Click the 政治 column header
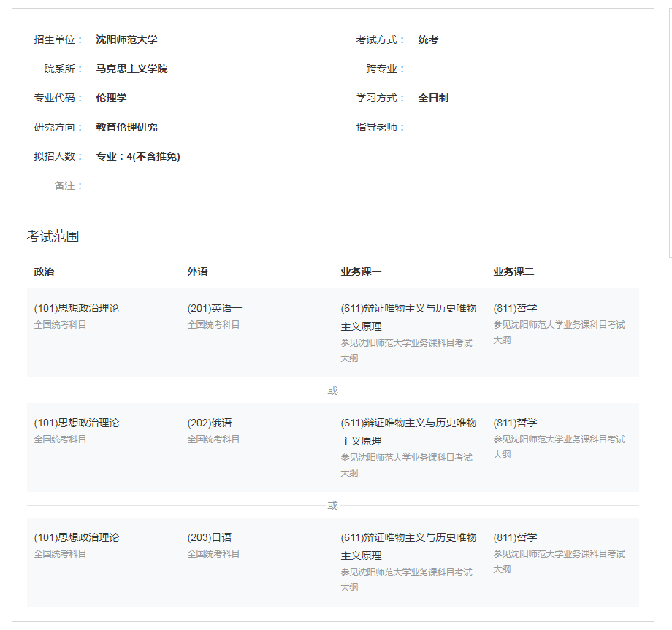 click(x=44, y=272)
